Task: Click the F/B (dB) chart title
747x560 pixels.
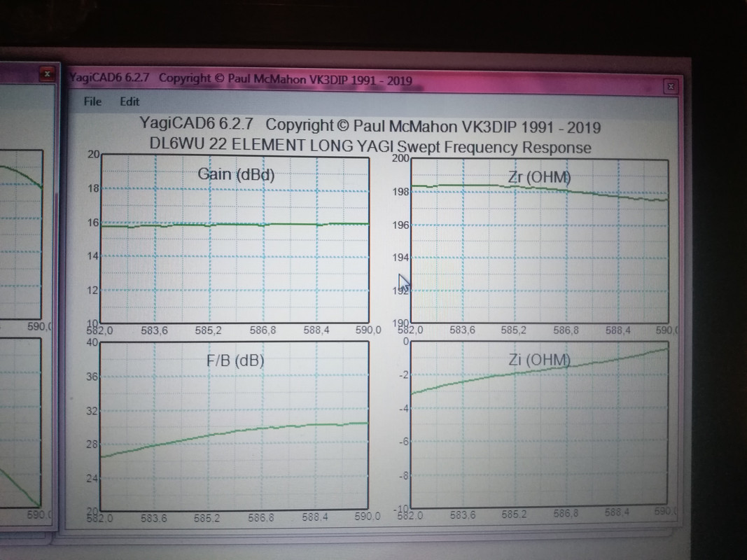Action: (235, 360)
